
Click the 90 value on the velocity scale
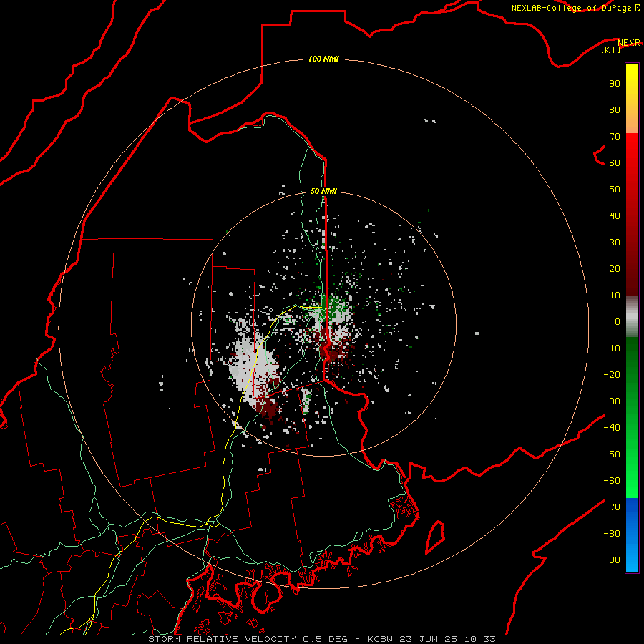(x=615, y=84)
